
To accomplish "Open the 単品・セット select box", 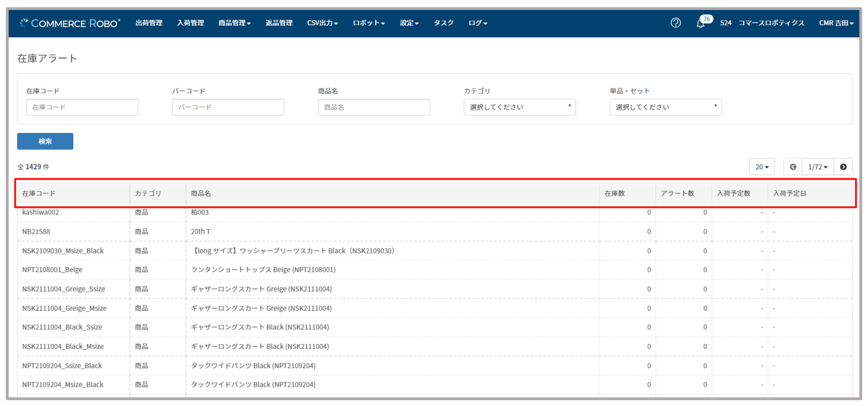I will (x=666, y=107).
